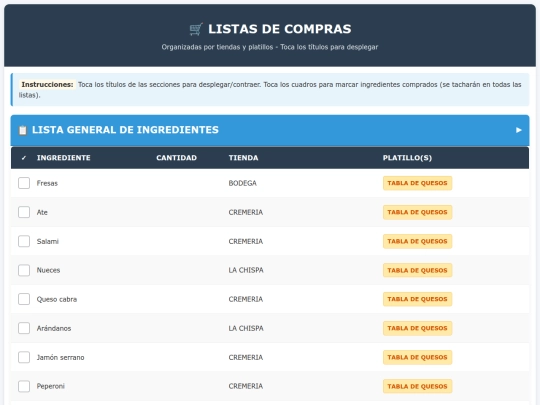Screen dimensions: 540x405
Task: Click the Salami ingredient name
Action: pyautogui.click(x=48, y=241)
